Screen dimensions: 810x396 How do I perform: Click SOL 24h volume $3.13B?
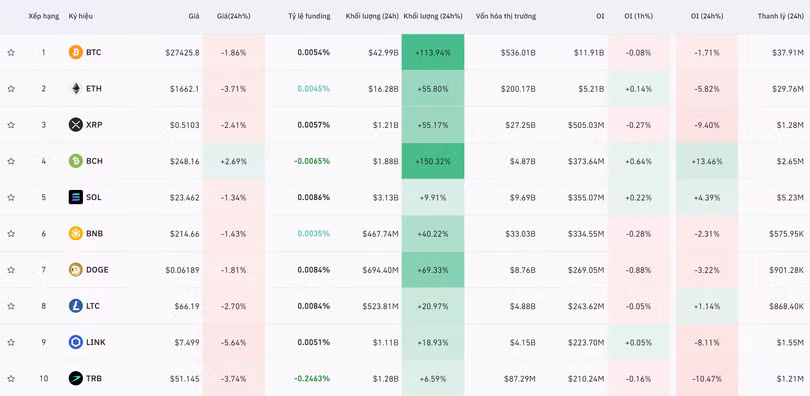[385, 197]
